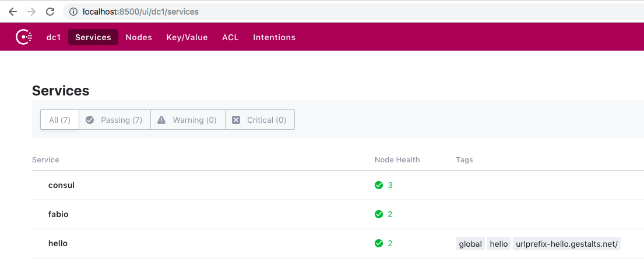Click the urlprefix-hello.gestalts.net/ tag
This screenshot has height=277, width=644.
click(x=566, y=244)
